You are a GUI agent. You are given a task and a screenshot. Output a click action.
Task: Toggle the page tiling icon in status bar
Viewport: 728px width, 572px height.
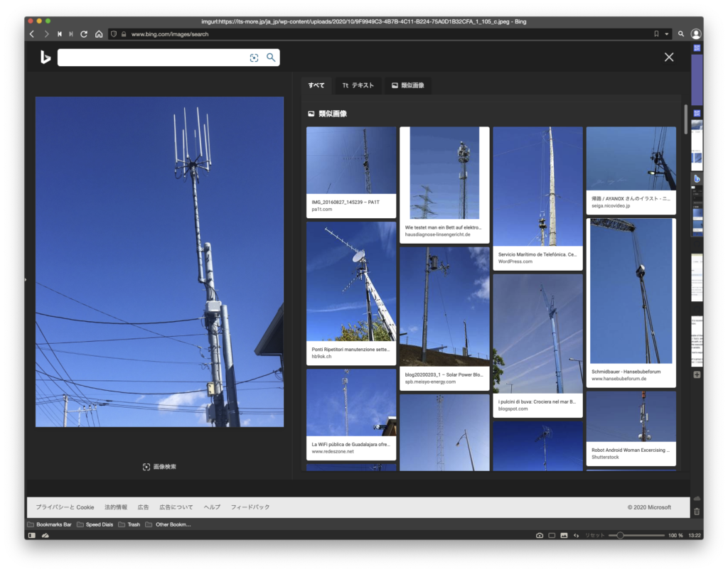(552, 535)
